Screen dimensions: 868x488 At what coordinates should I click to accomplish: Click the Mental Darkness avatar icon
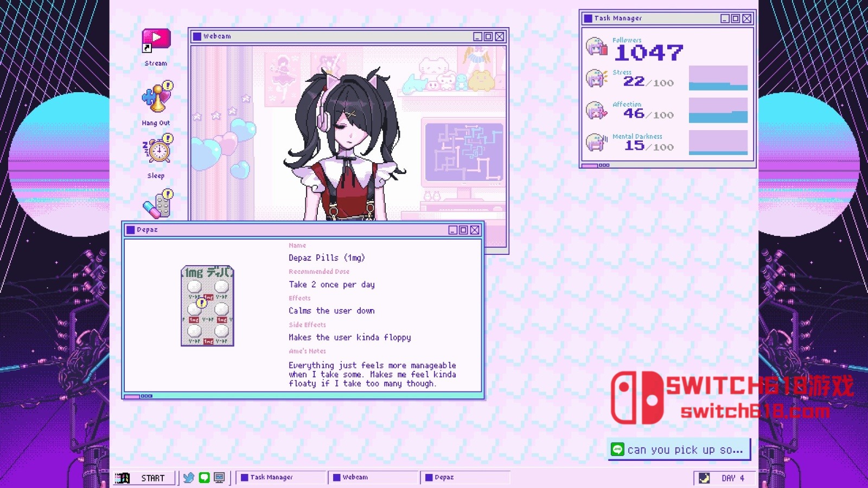click(597, 143)
